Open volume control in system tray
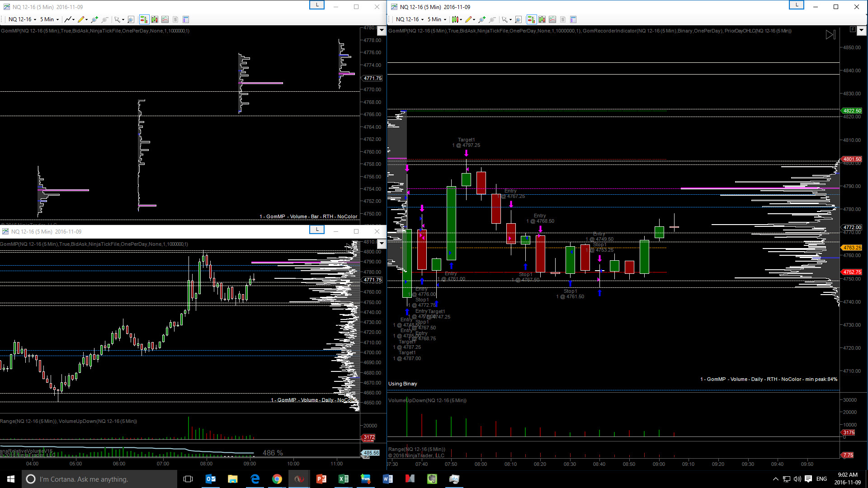The image size is (868, 488). (797, 479)
